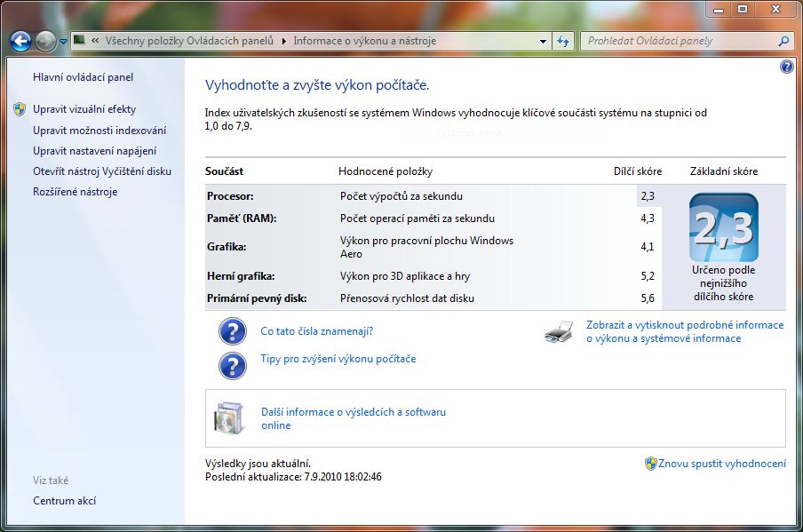Viewport: 803px width, 532px height.
Task: Click the 2,3 base score badge
Action: (724, 227)
